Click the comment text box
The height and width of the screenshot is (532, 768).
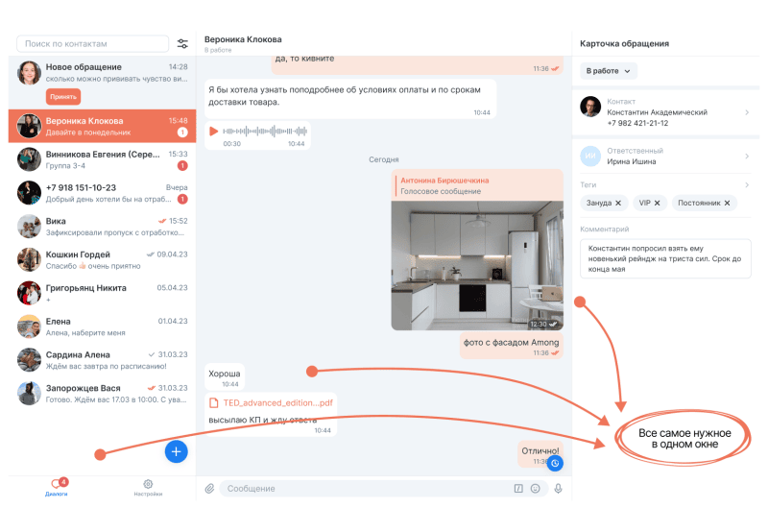pos(665,258)
